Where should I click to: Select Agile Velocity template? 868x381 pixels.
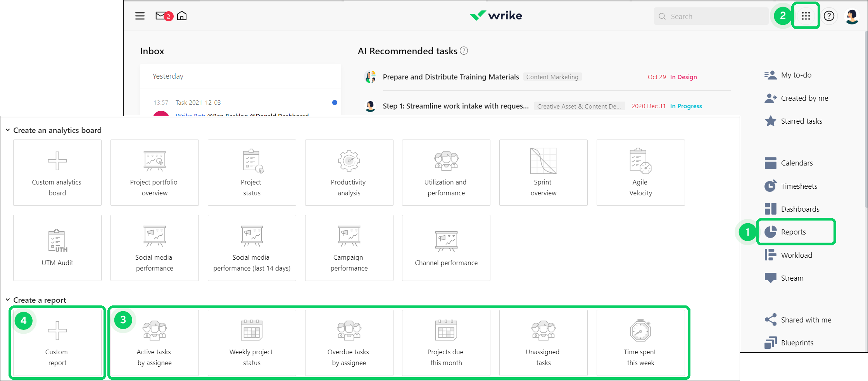tap(641, 172)
